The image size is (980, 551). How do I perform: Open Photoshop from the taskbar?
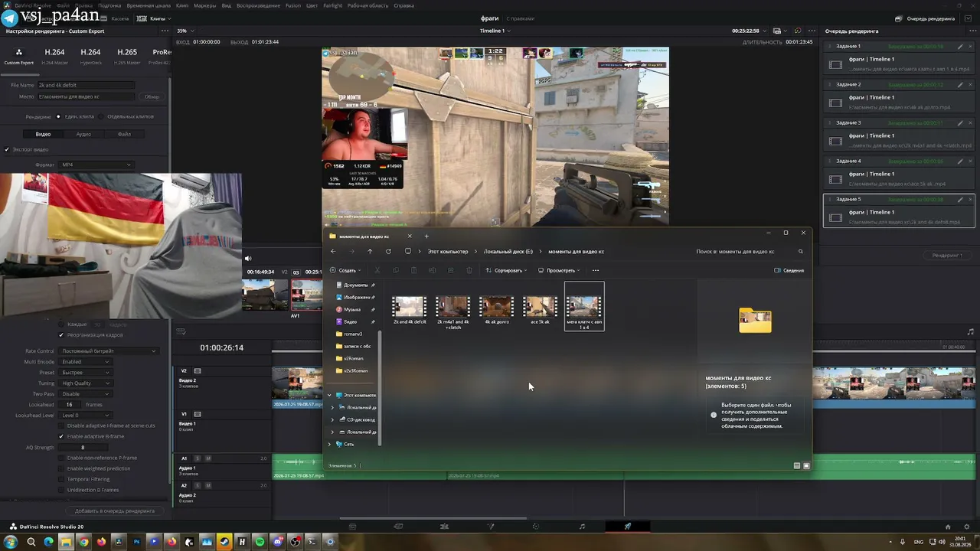pos(137,543)
